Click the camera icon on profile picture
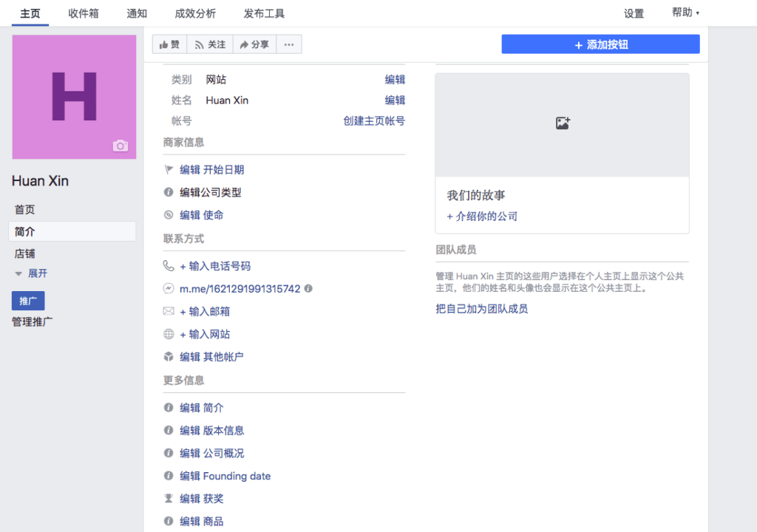Image resolution: width=757 pixels, height=532 pixels. pyautogui.click(x=120, y=146)
